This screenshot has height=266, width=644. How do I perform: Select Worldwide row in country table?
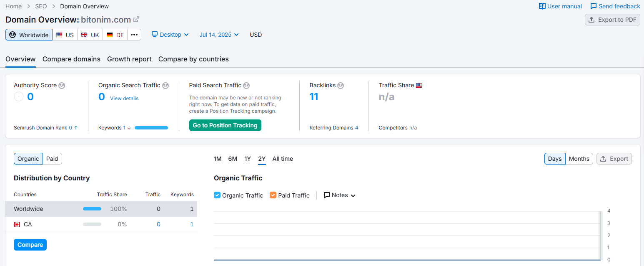[x=101, y=209]
